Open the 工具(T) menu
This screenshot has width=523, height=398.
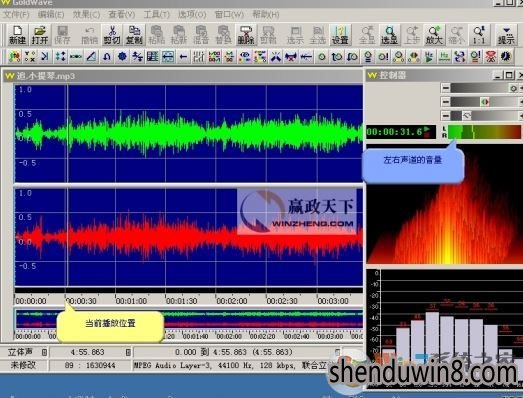point(156,14)
